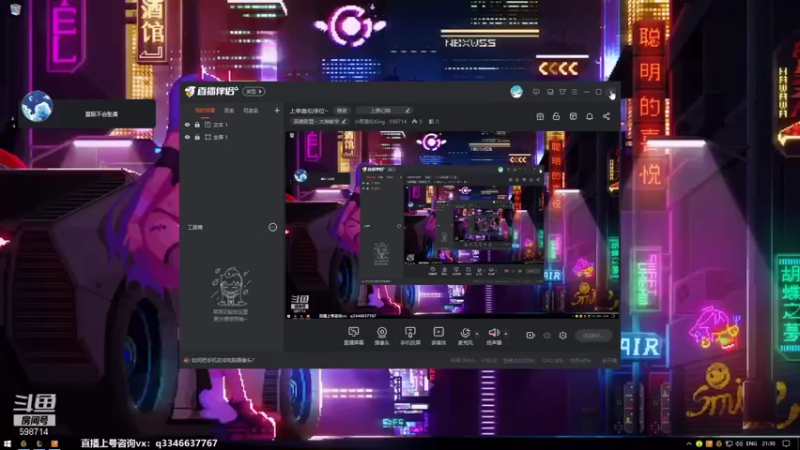Click the 工具箱 label
Image resolution: width=800 pixels, height=450 pixels.
tap(195, 227)
